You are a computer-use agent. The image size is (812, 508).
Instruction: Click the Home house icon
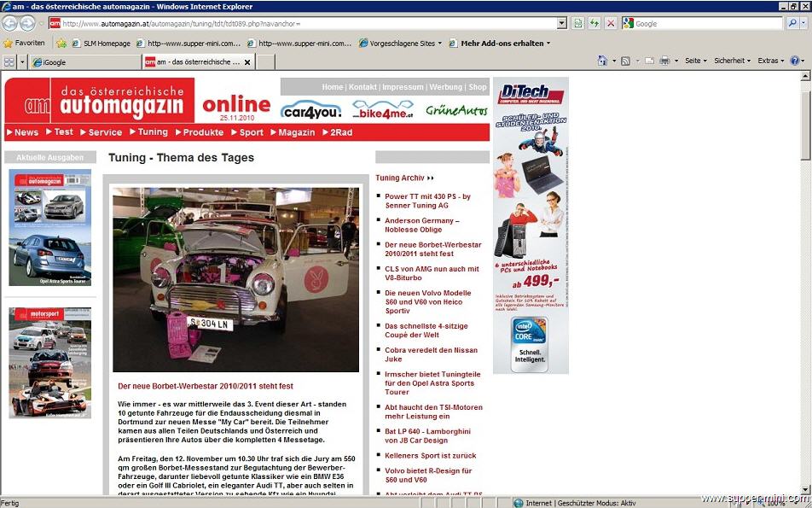click(602, 61)
